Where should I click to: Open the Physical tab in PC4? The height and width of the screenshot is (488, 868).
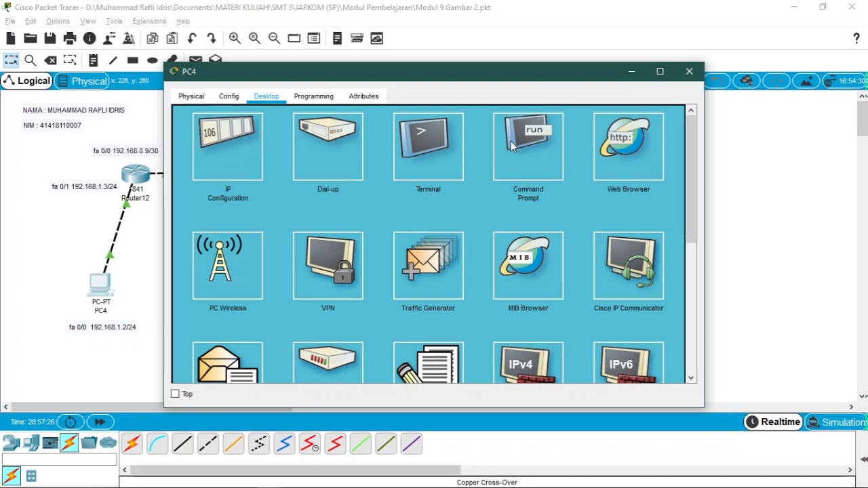coord(191,96)
